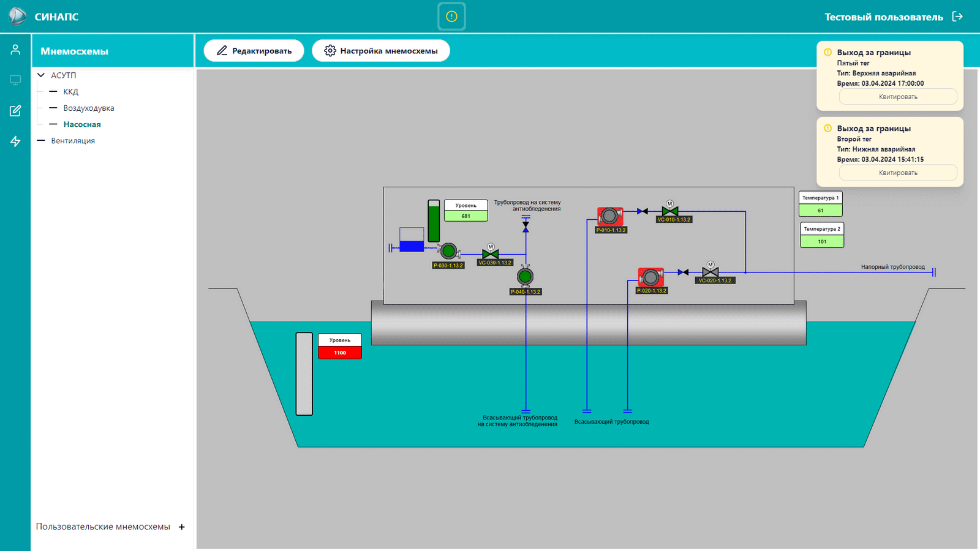
Task: Click Температура 1 value 61
Action: [821, 210]
